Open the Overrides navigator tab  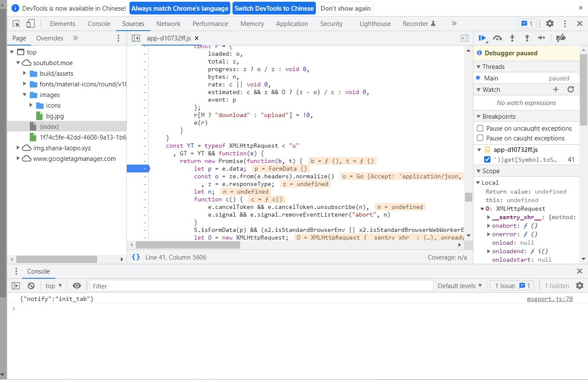click(50, 38)
